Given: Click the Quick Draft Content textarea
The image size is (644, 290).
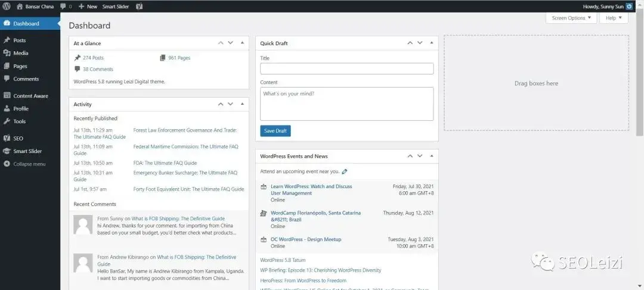Looking at the screenshot, I should coord(346,104).
